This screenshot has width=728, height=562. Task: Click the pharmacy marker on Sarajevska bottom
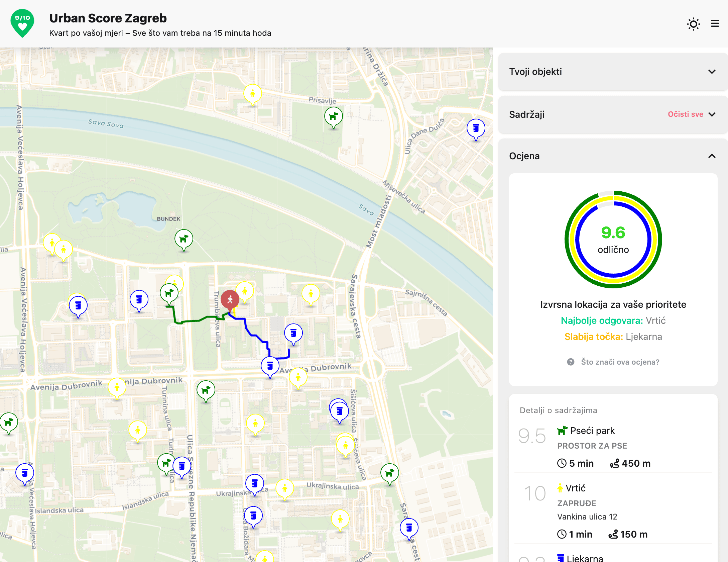point(409,529)
